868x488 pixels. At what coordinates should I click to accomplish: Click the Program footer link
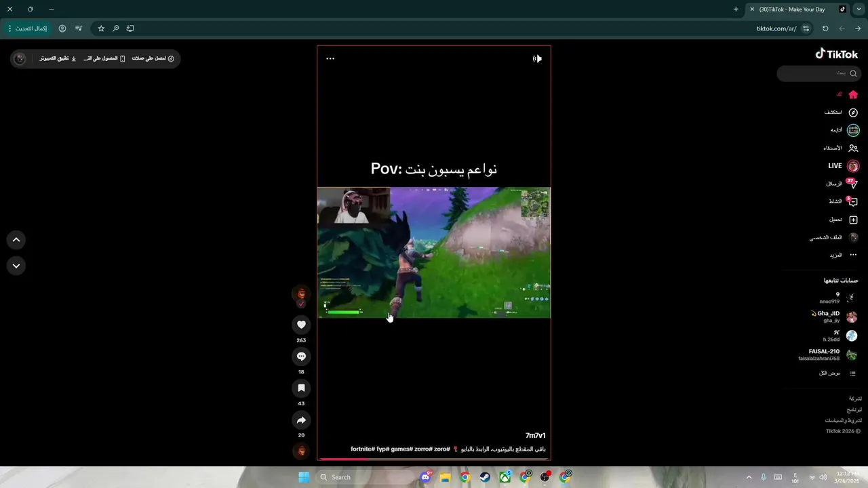pyautogui.click(x=854, y=409)
